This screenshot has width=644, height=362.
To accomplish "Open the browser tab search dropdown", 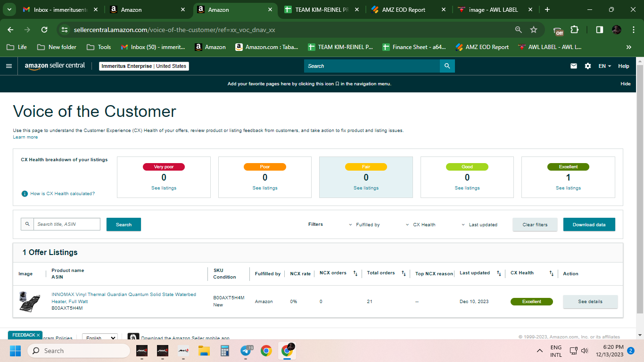I will pyautogui.click(x=10, y=9).
